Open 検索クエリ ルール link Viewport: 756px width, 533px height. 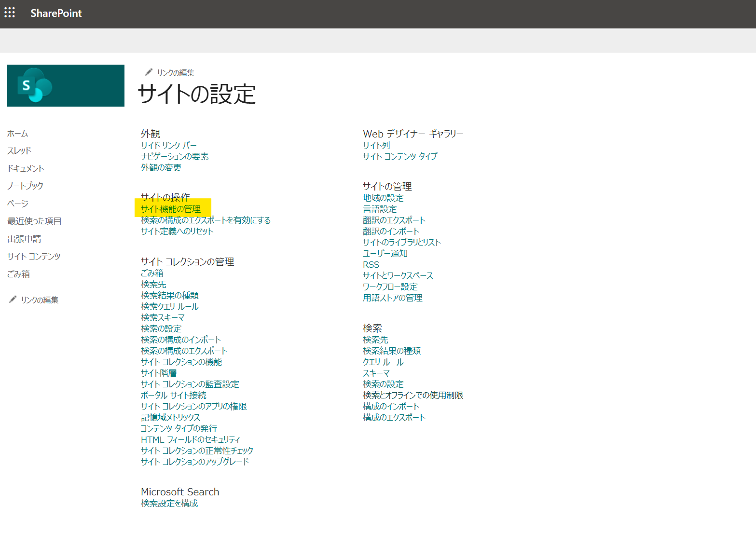pyautogui.click(x=170, y=306)
